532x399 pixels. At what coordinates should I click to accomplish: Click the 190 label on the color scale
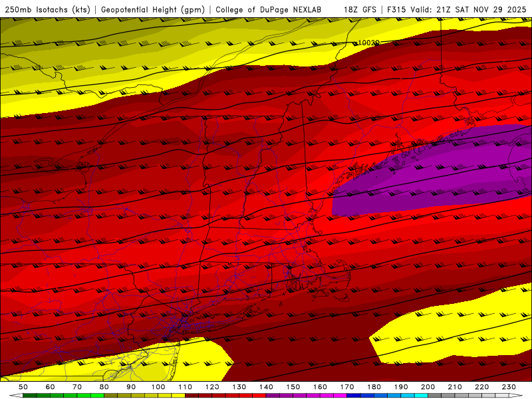coord(401,387)
